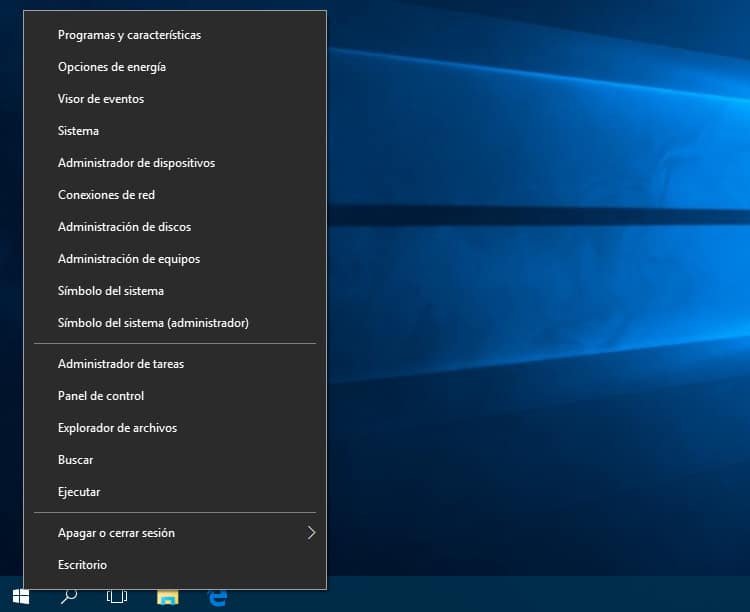Open Microsoft Edge from the taskbar

click(218, 598)
